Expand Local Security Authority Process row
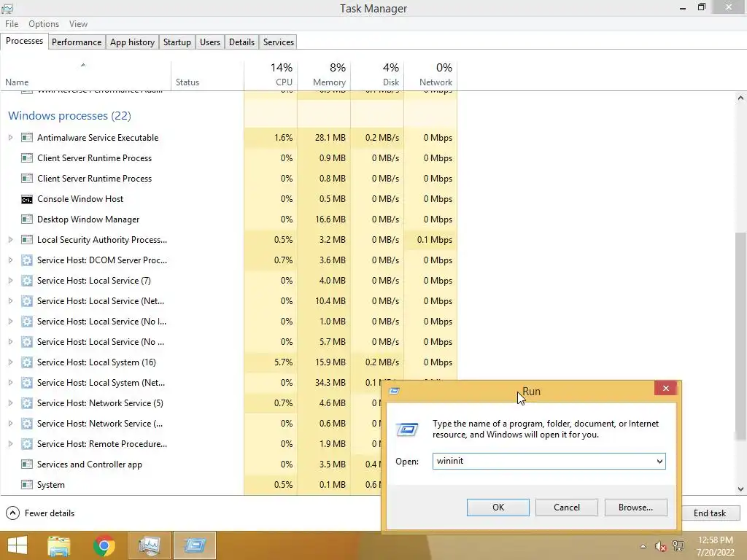The image size is (747, 560). tap(10, 240)
